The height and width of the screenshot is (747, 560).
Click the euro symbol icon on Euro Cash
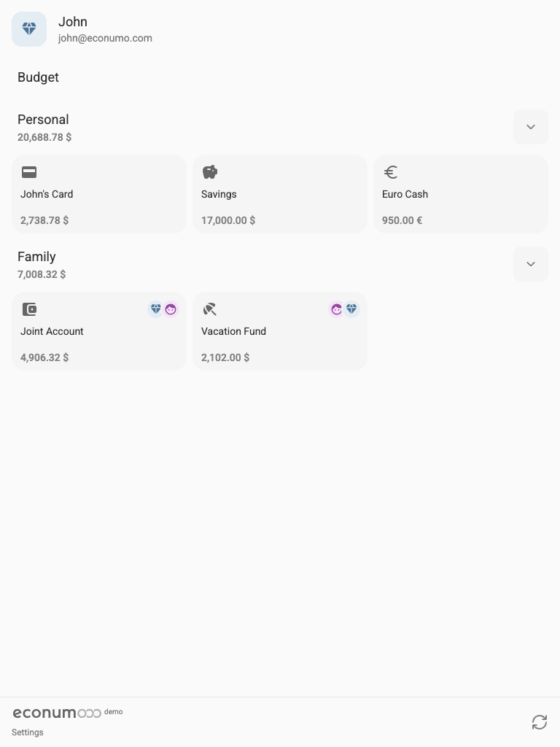pyautogui.click(x=391, y=172)
